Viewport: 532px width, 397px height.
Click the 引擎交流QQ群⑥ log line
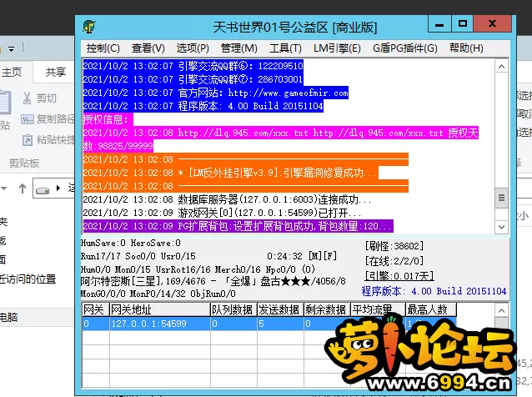tap(193, 66)
